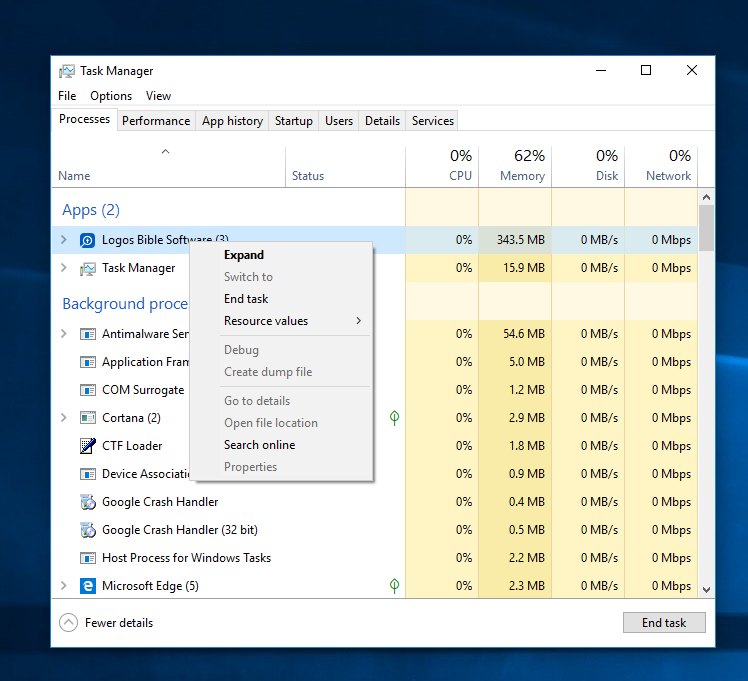Open the Options menu

click(x=111, y=96)
